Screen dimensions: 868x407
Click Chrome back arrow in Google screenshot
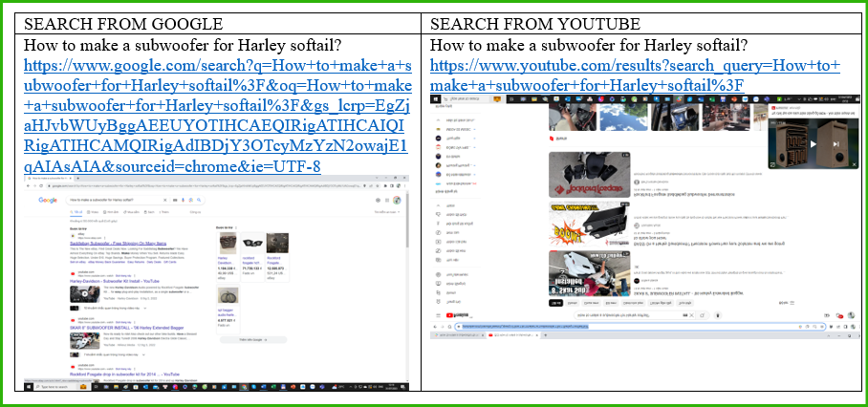click(x=29, y=186)
